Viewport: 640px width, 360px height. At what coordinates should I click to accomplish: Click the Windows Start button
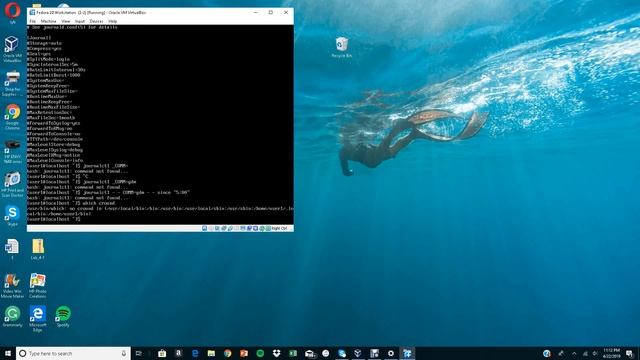tap(8, 353)
